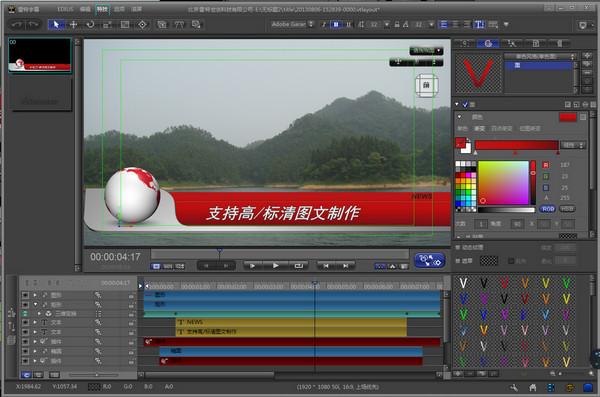Select the title thumbnail labeled 00

[40, 55]
